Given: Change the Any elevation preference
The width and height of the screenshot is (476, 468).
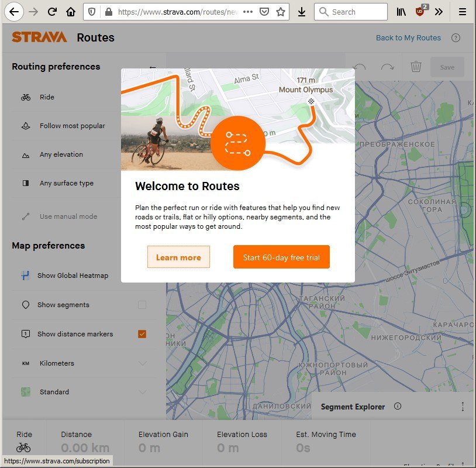Looking at the screenshot, I should tap(66, 154).
